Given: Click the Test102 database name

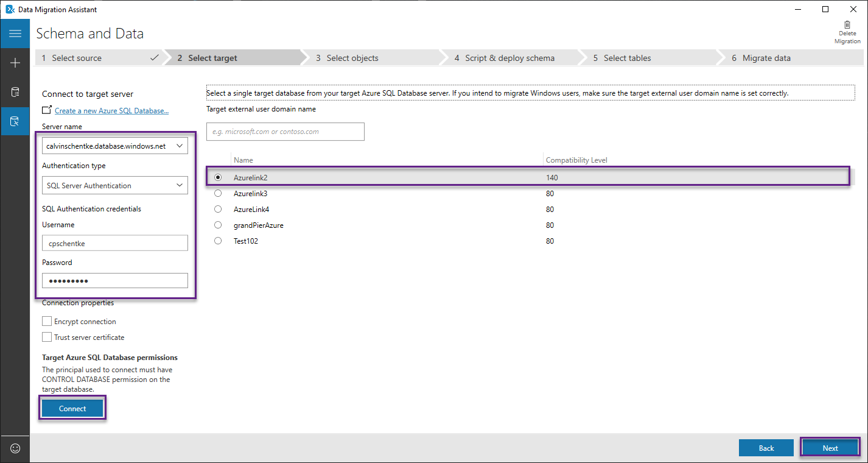Looking at the screenshot, I should point(246,241).
